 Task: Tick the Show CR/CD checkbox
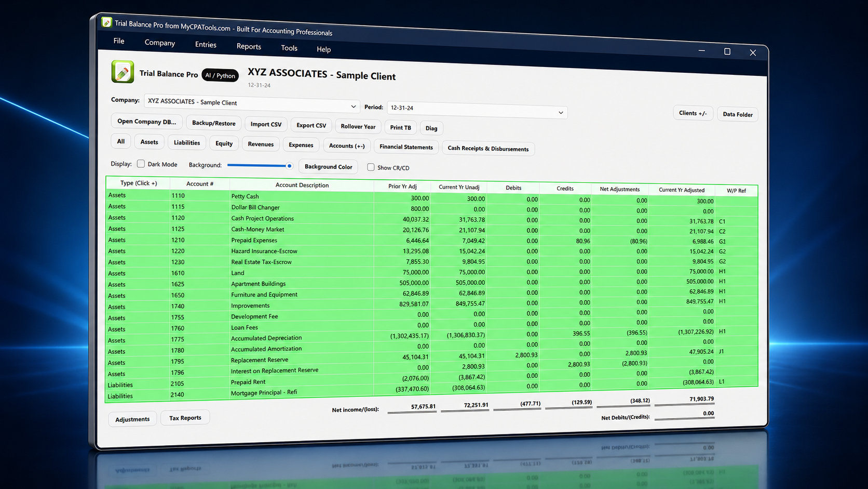click(371, 167)
